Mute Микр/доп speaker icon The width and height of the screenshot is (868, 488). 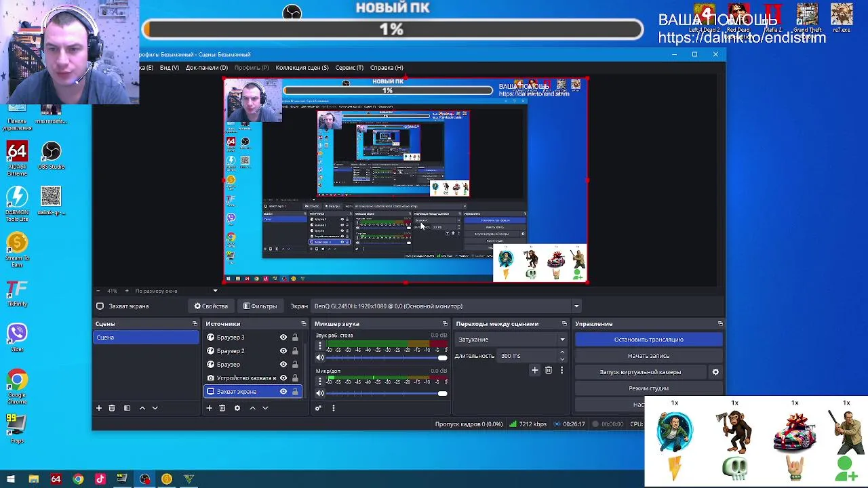pos(320,393)
